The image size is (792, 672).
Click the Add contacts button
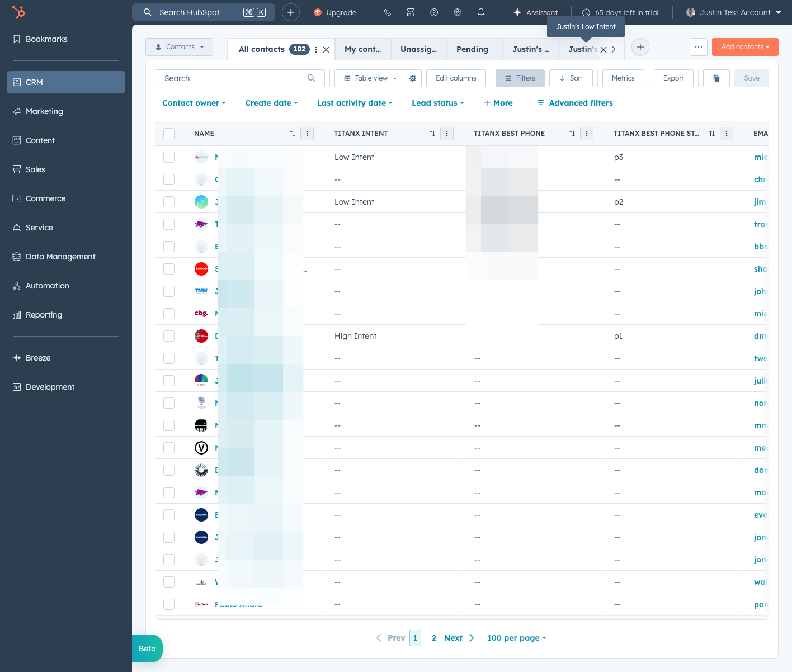tap(745, 47)
